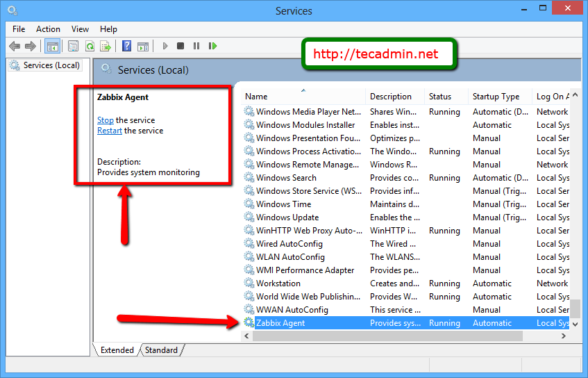Open the File menu
Image resolution: width=588 pixels, height=378 pixels.
click(x=19, y=29)
